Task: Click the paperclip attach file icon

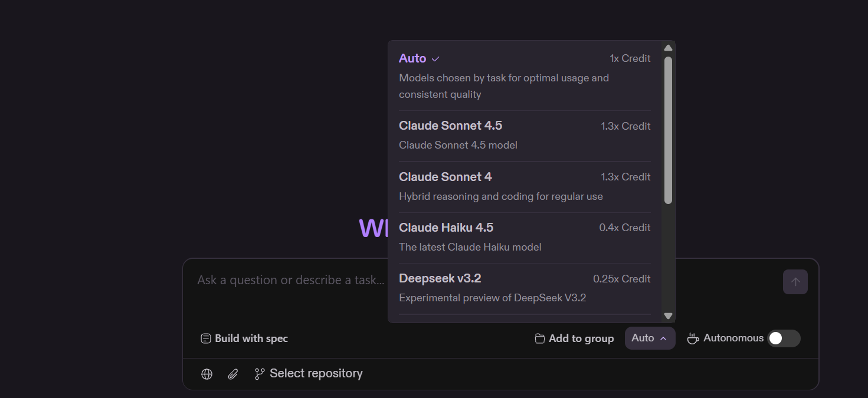Action: pyautogui.click(x=233, y=374)
